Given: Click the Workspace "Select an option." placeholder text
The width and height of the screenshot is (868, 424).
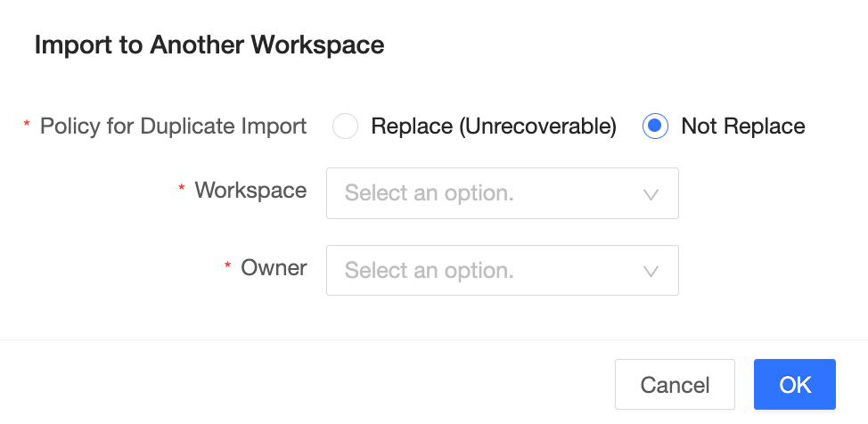Looking at the screenshot, I should [430, 193].
